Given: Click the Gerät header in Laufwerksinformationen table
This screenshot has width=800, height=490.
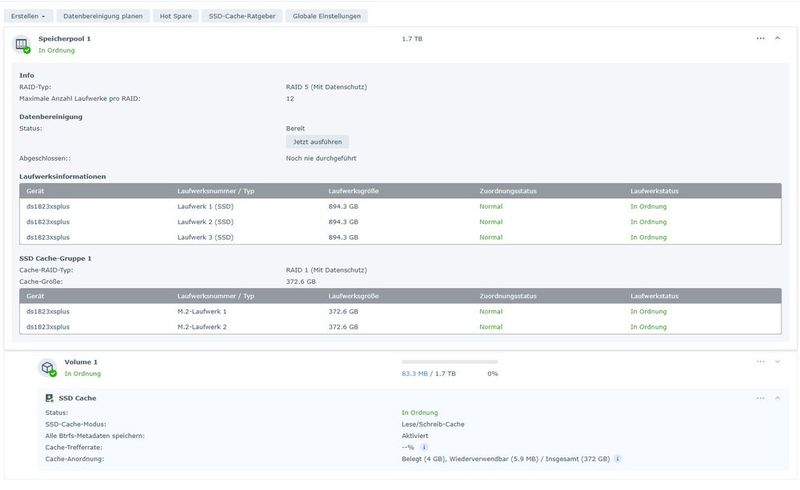Looking at the screenshot, I should point(35,191).
